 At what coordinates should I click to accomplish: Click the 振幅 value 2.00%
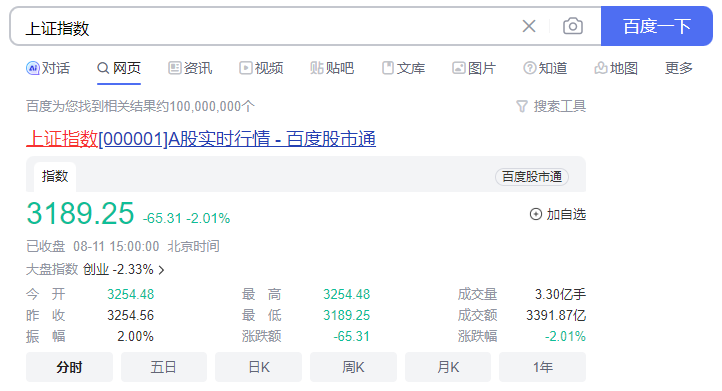click(x=135, y=336)
